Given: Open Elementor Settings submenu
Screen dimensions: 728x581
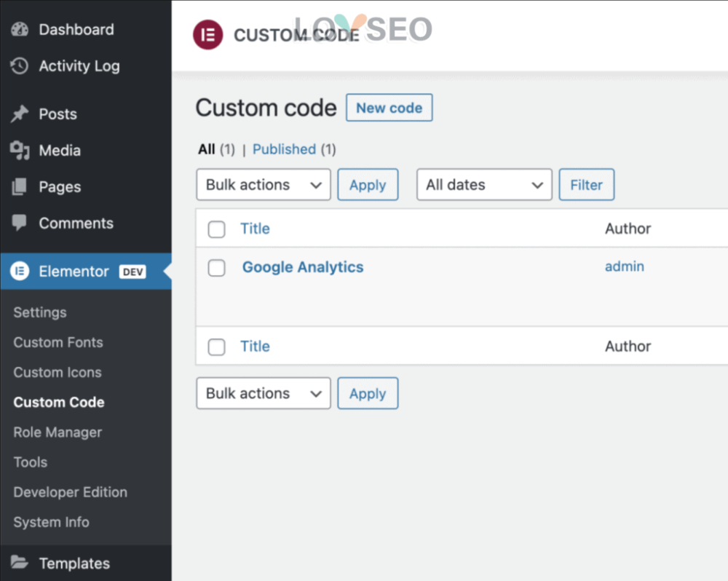Looking at the screenshot, I should (40, 312).
